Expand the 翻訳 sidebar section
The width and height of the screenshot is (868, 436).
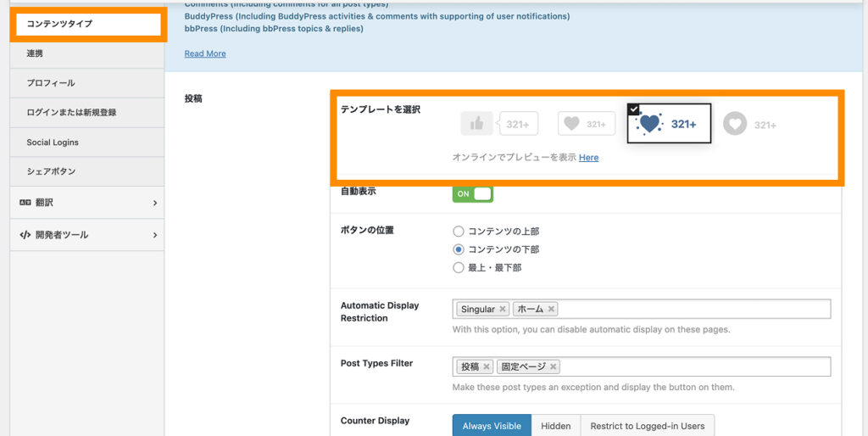(x=87, y=203)
